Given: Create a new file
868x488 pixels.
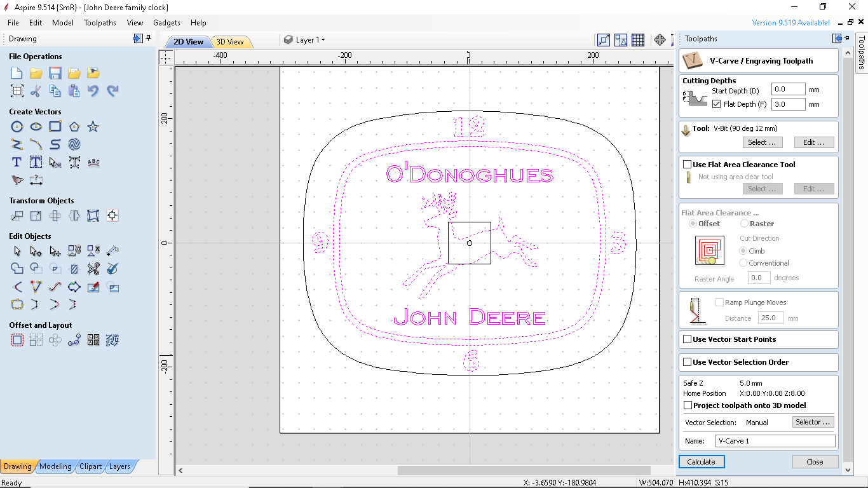Looking at the screenshot, I should pos(17,73).
